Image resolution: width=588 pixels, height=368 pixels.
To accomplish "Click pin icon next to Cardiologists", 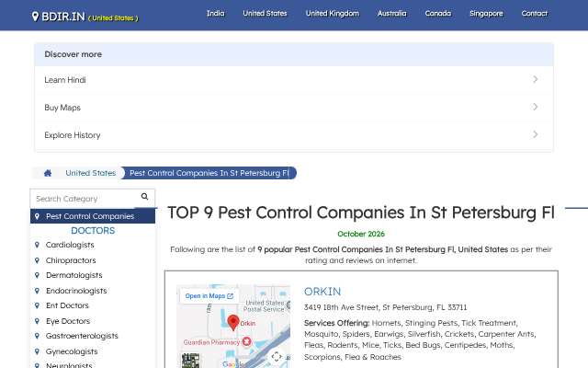I will pos(37,245).
